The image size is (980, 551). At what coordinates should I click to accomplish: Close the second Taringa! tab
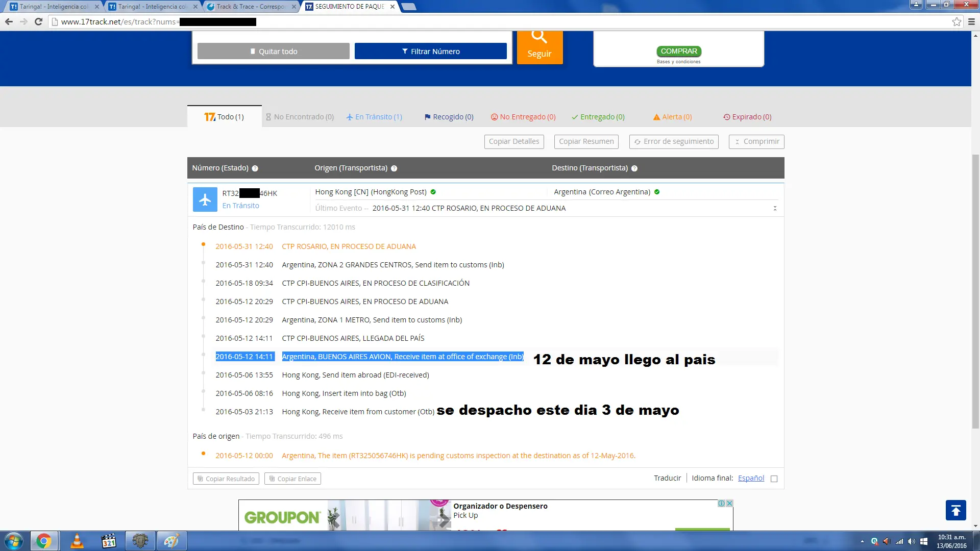[x=195, y=7]
